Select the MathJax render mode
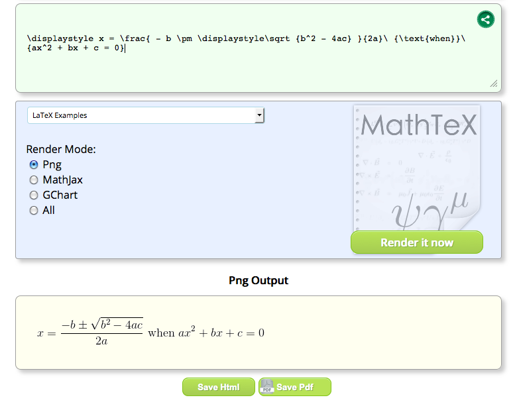This screenshot has height=420, width=519. (x=34, y=180)
